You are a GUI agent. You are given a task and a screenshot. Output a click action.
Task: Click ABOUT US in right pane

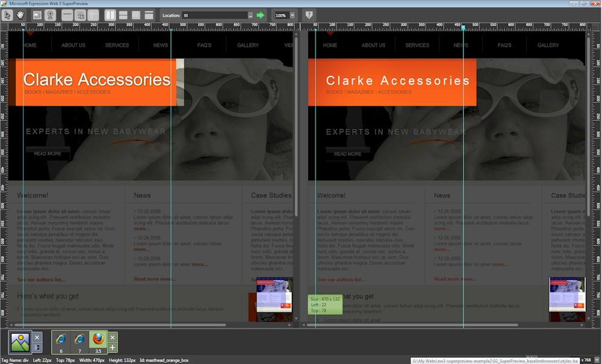pyautogui.click(x=374, y=45)
